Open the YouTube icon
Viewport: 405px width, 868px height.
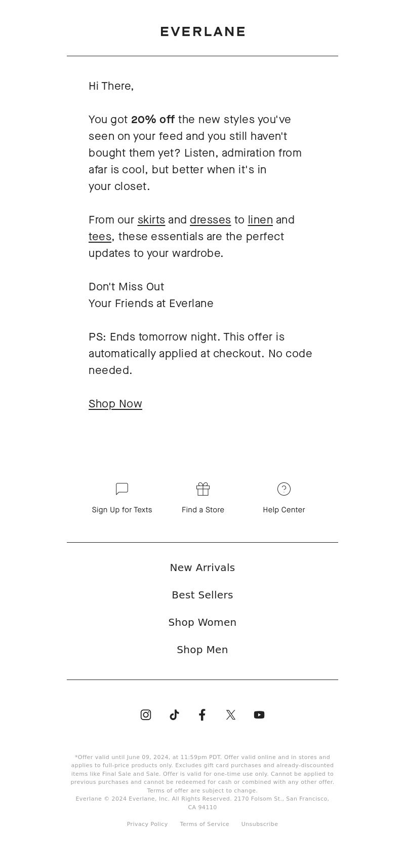(259, 714)
